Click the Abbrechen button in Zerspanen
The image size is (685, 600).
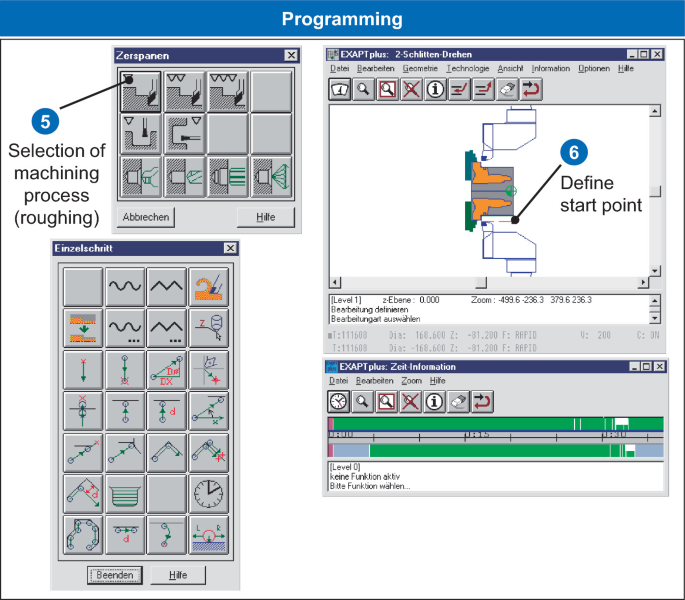[x=146, y=217]
